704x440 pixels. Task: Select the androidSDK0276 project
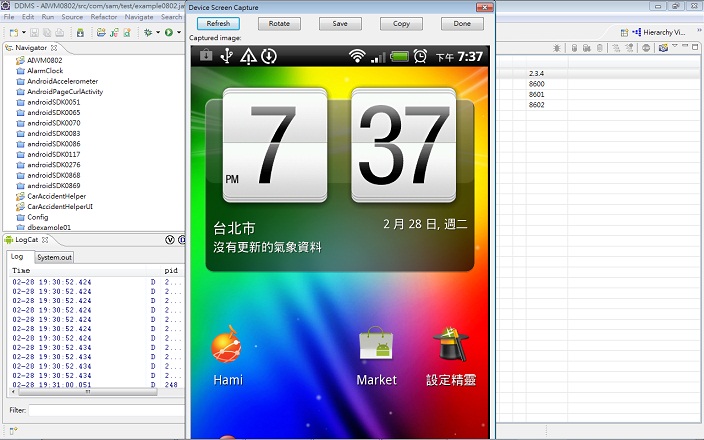pos(53,165)
